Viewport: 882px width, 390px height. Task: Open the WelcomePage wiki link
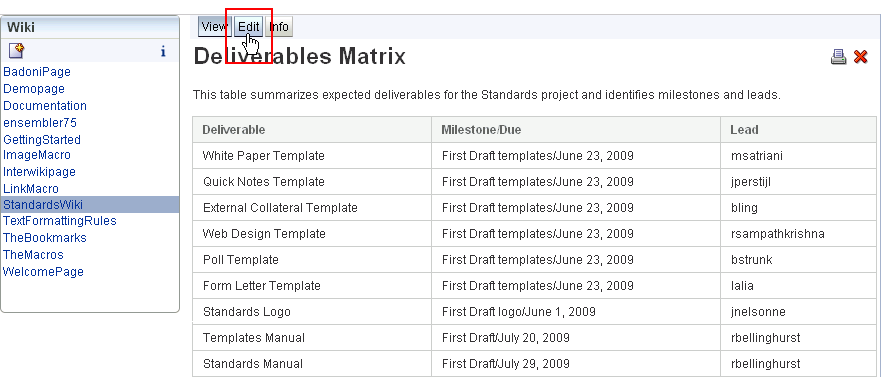coord(43,271)
